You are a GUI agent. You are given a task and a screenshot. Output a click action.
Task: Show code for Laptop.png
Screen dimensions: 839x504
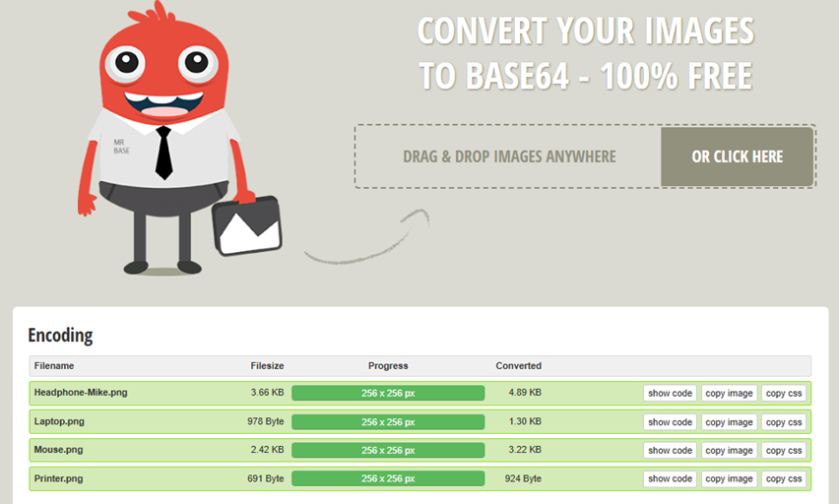coord(671,421)
